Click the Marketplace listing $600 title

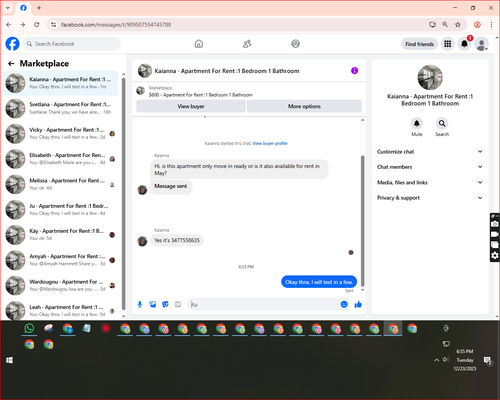[200, 95]
